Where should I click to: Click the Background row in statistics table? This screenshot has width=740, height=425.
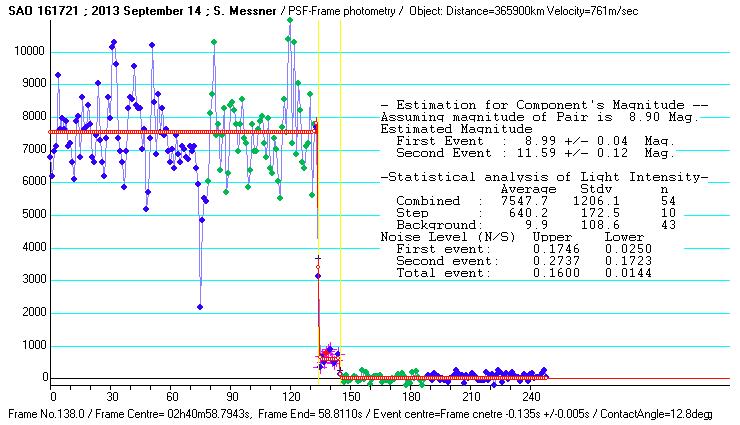[x=519, y=225]
